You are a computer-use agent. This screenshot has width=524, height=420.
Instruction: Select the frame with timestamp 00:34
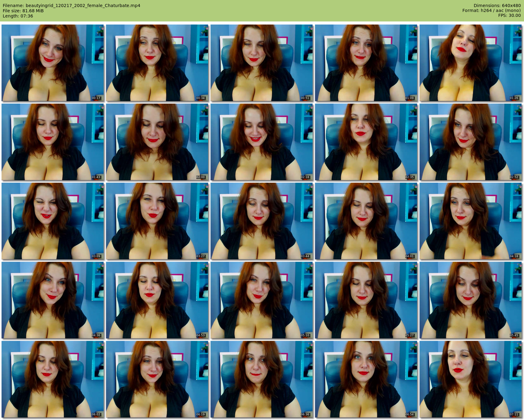[157, 63]
